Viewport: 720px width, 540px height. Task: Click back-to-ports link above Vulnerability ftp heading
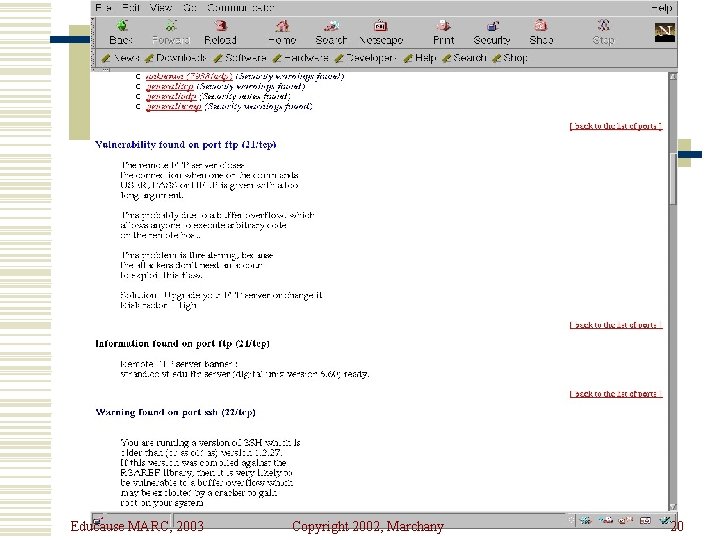[x=616, y=126]
